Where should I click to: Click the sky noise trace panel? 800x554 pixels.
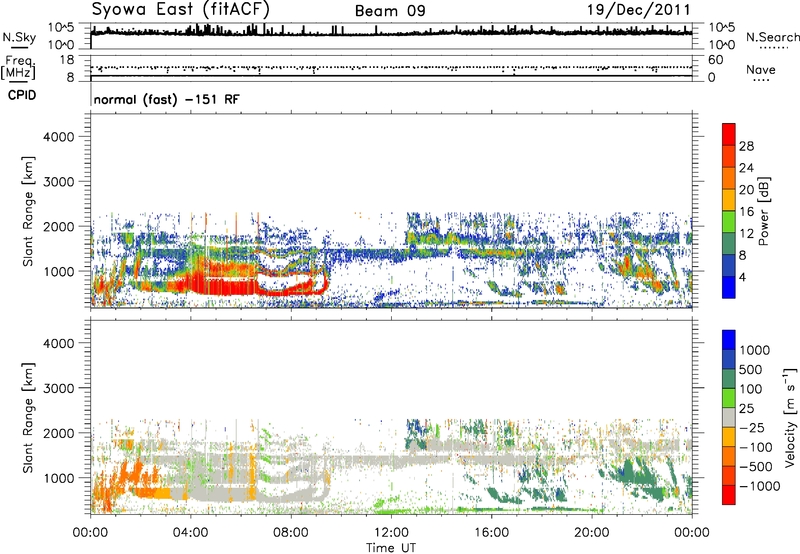pyautogui.click(x=391, y=36)
